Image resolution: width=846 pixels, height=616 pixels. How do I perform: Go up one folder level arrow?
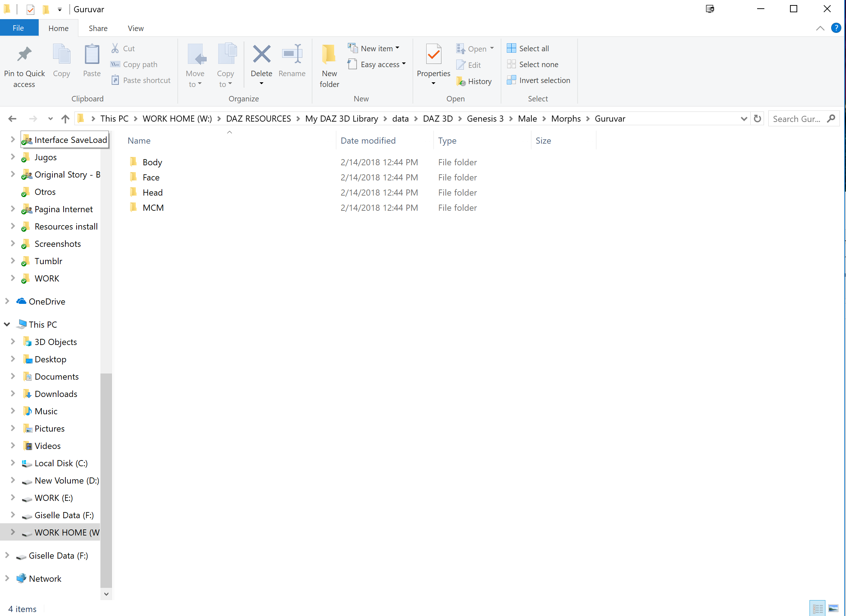(x=65, y=119)
